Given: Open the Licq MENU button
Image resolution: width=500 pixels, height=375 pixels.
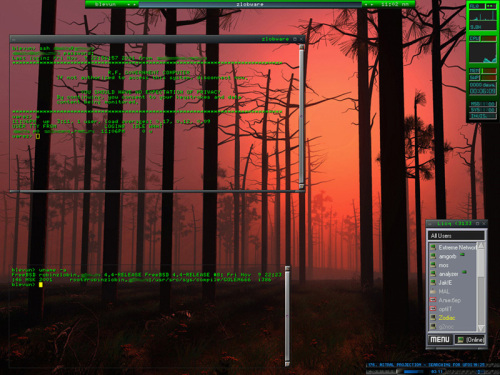Looking at the screenshot, I should click(440, 340).
